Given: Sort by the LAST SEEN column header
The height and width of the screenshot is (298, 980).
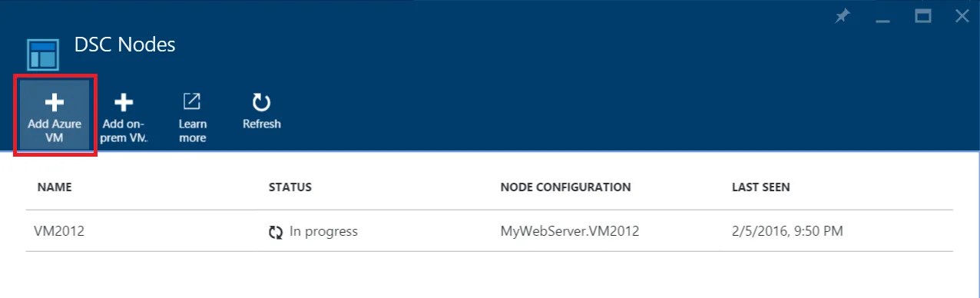Looking at the screenshot, I should tap(760, 187).
